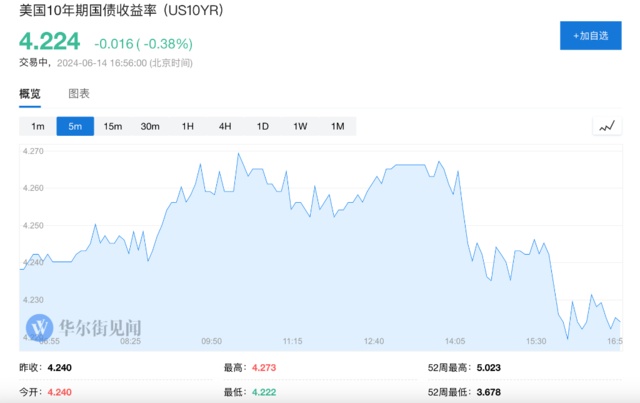Set chart period to 1H
The height and width of the screenshot is (403, 640).
click(x=187, y=126)
